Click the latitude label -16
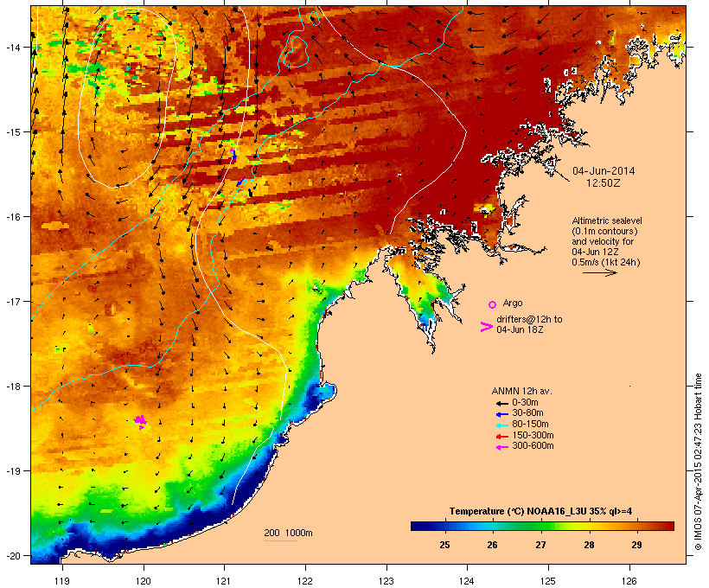Screen dimensions: 709x588 click(x=13, y=217)
